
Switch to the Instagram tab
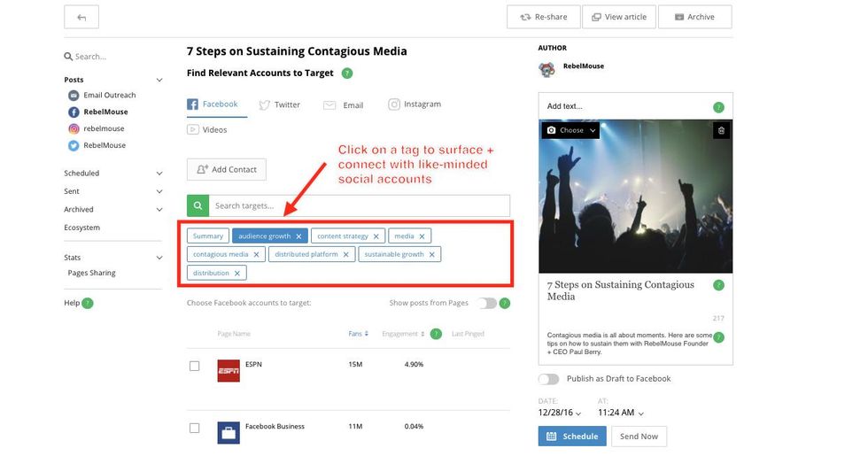415,104
